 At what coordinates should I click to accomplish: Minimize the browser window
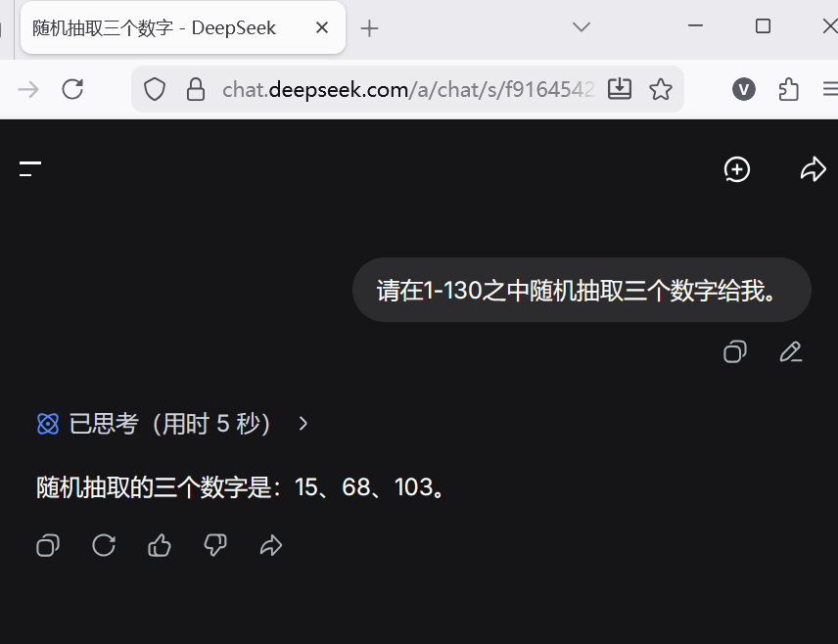tap(695, 25)
